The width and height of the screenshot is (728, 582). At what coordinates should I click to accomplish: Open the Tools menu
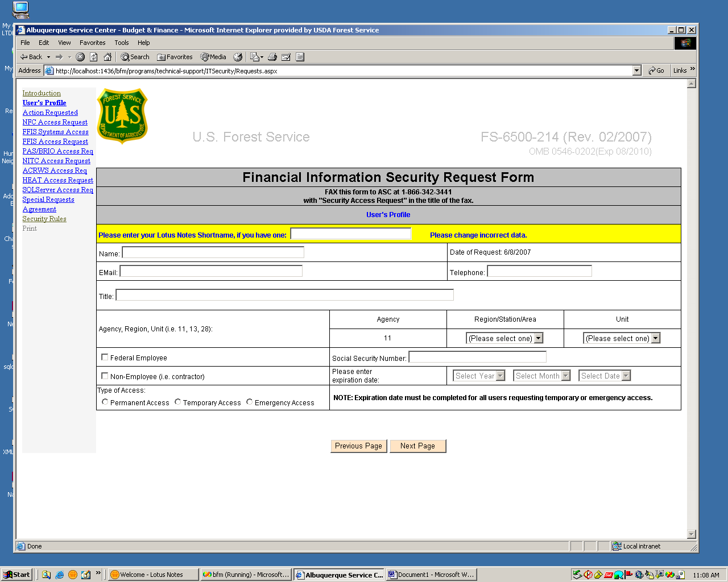click(122, 43)
